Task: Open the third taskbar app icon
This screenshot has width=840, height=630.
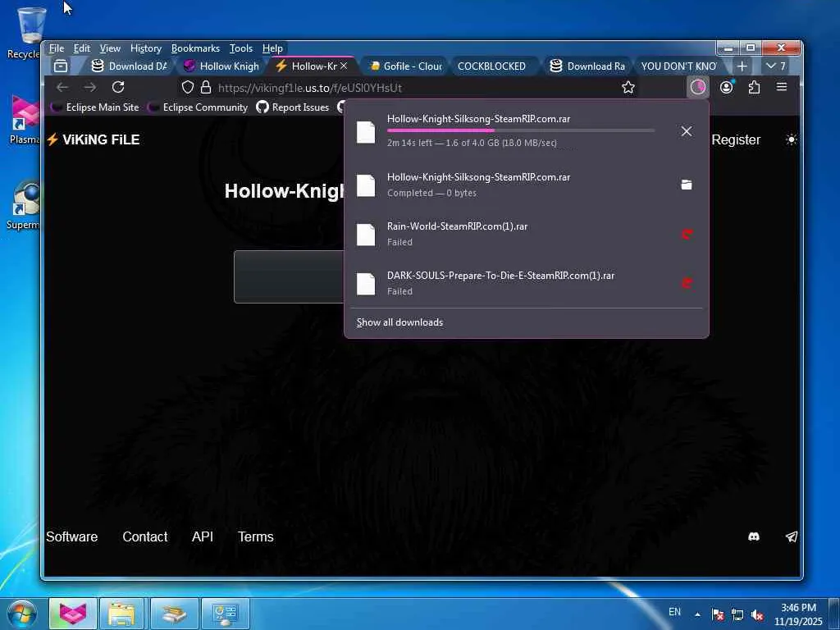Action: coord(174,614)
